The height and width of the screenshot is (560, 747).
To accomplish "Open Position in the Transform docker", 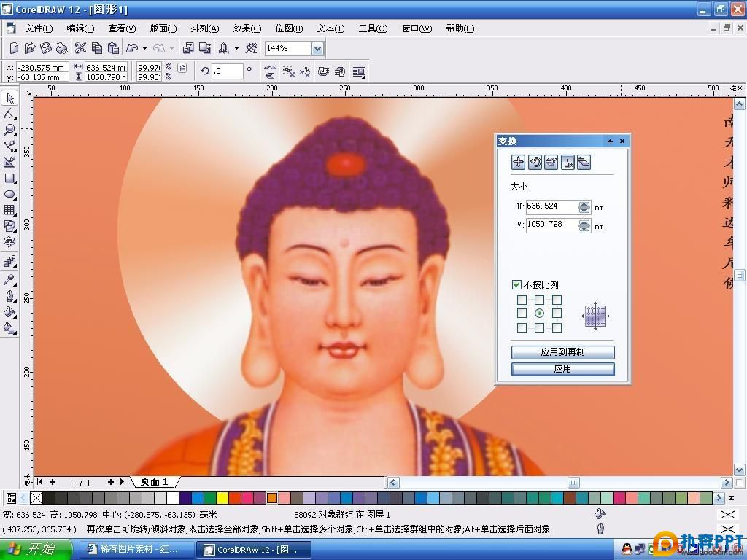I will (x=519, y=163).
